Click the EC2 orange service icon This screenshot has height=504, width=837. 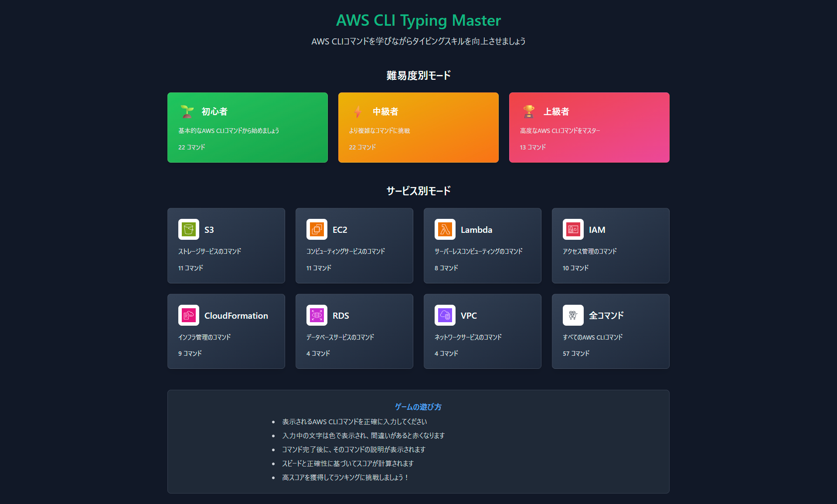coord(316,229)
